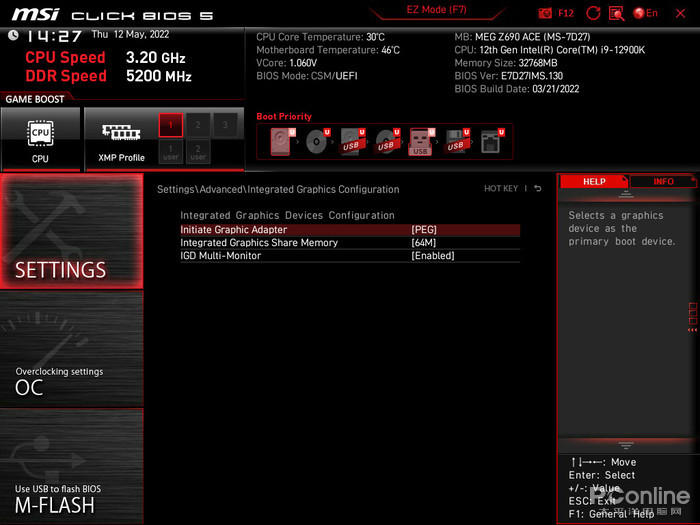Image resolution: width=700 pixels, height=525 pixels.
Task: Select XMP user profile 1
Action: [x=171, y=152]
